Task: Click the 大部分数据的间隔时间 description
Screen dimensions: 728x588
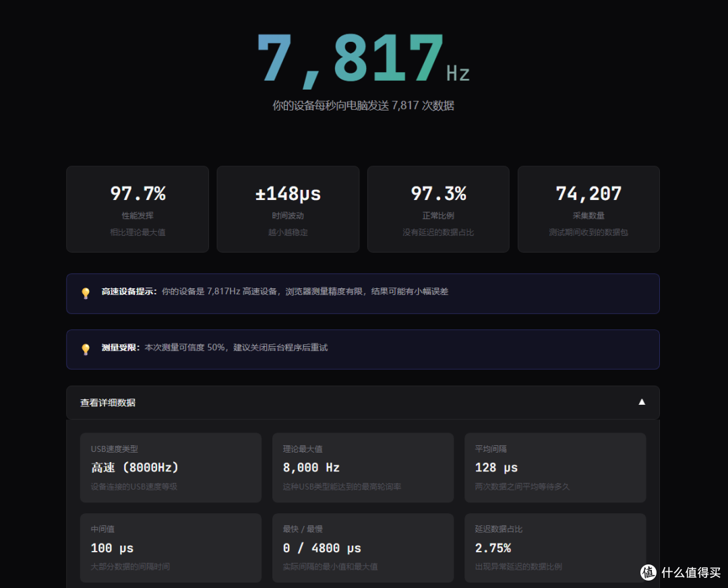Action: (x=131, y=566)
